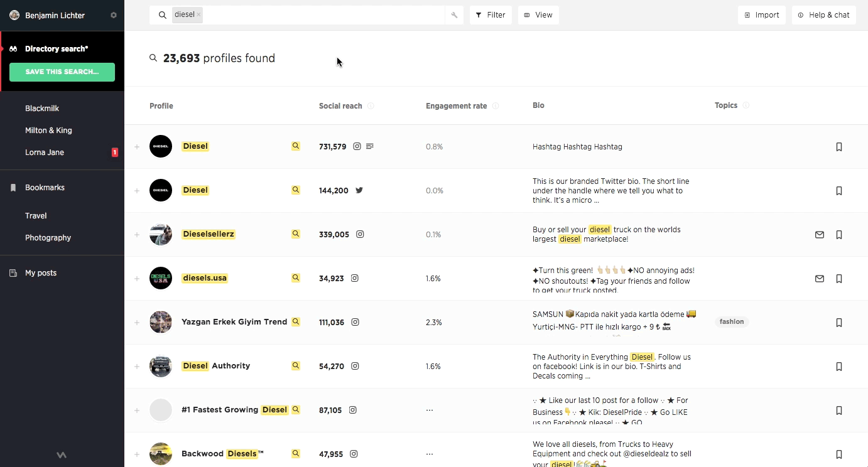This screenshot has height=467, width=868.
Task: Click the yellow search icon beside Backwood Diesels
Action: point(296,454)
